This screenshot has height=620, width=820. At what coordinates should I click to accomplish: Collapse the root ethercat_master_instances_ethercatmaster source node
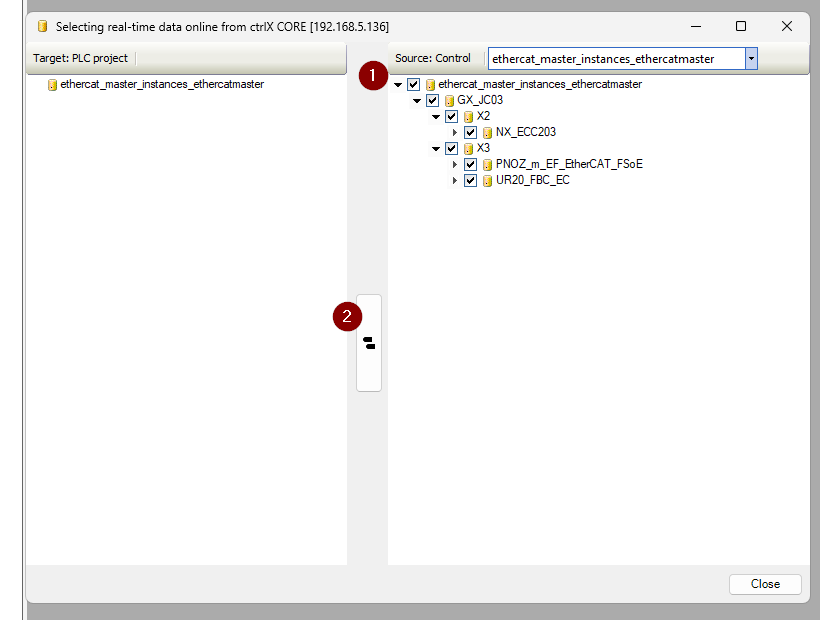398,85
